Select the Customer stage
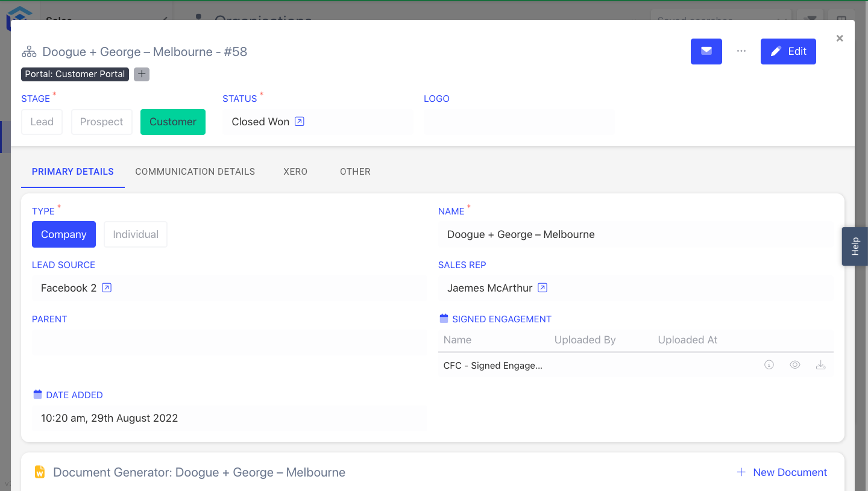The height and width of the screenshot is (491, 868). click(x=173, y=122)
